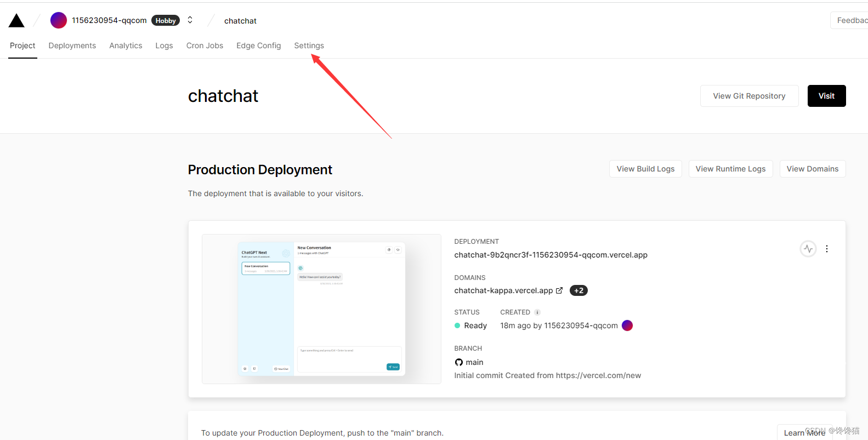
Task: Open the Initial commit message link
Action: tap(547, 375)
